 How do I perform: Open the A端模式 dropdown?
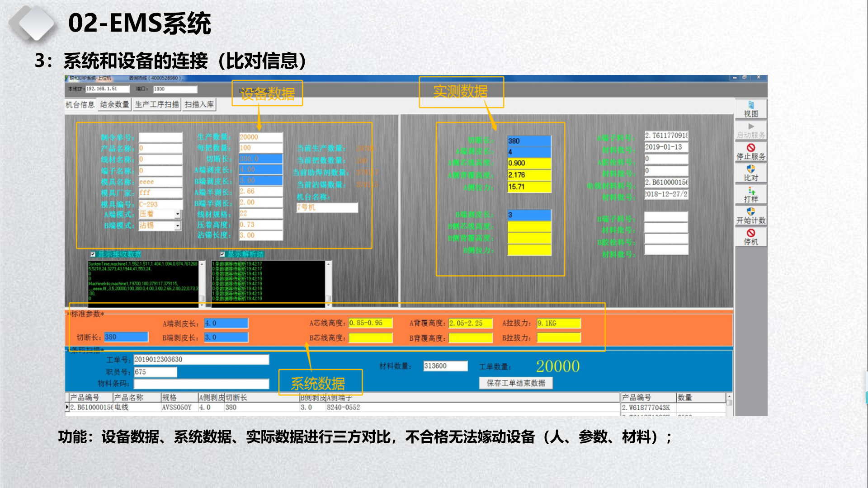point(178,215)
